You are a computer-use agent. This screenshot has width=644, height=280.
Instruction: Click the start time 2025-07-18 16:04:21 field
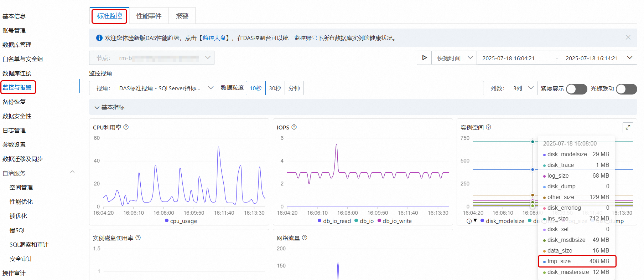click(x=508, y=58)
